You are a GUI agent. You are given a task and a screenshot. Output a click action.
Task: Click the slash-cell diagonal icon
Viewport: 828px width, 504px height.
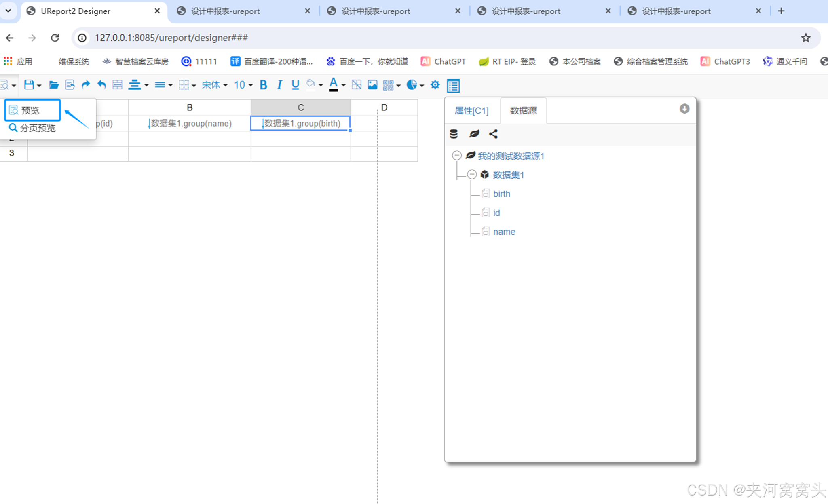tap(356, 85)
